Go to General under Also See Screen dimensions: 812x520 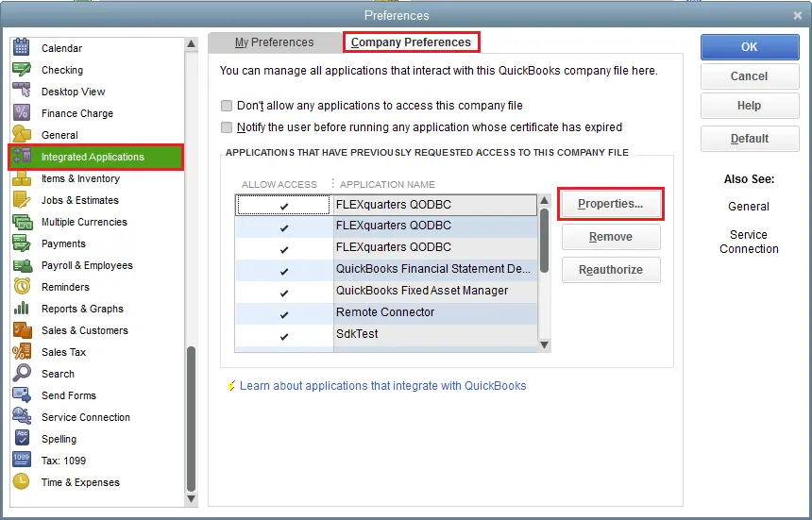[749, 207]
